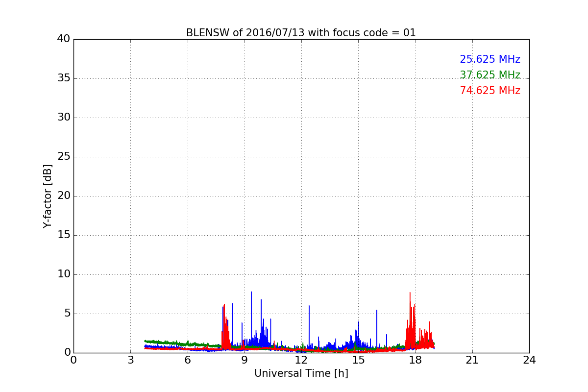Click the y-axis tick label '10'
This screenshot has height=392, width=588.
(x=64, y=274)
